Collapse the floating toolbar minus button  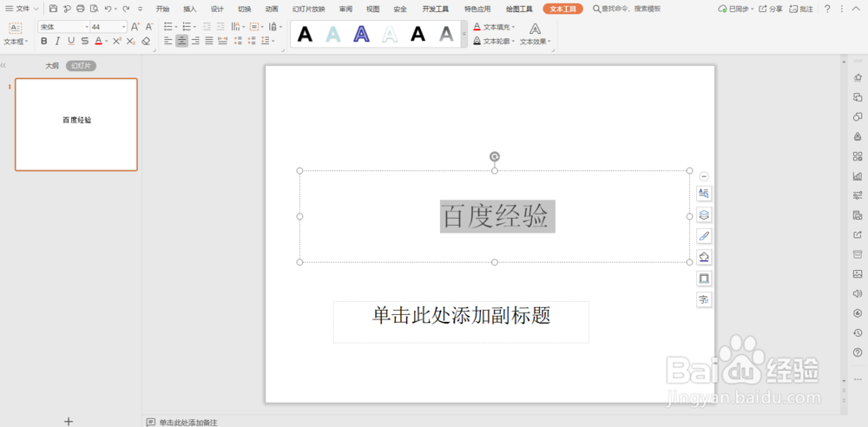point(704,177)
